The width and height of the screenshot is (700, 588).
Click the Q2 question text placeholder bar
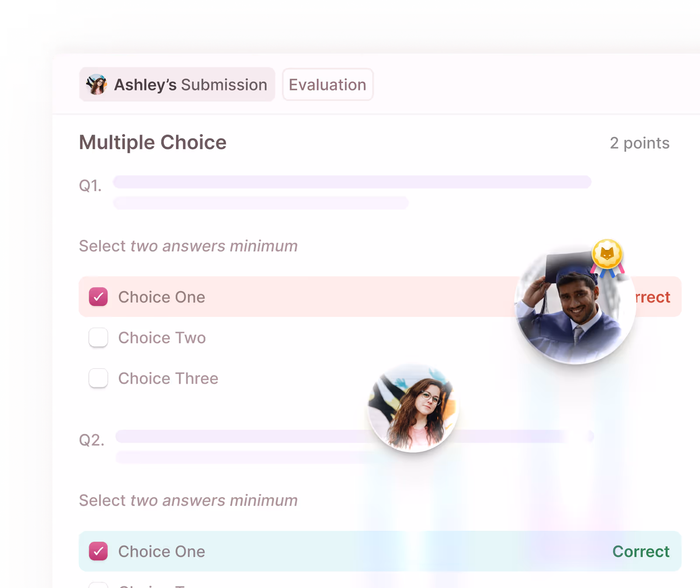(x=355, y=436)
